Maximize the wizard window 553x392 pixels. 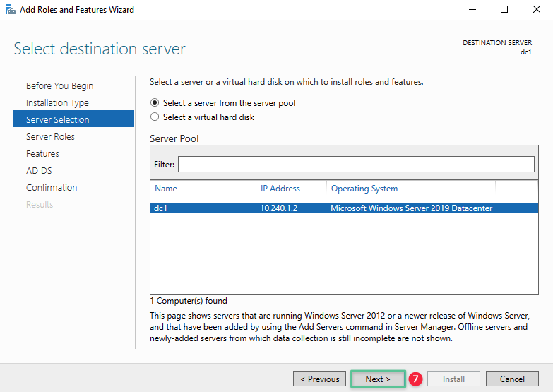[x=504, y=10]
